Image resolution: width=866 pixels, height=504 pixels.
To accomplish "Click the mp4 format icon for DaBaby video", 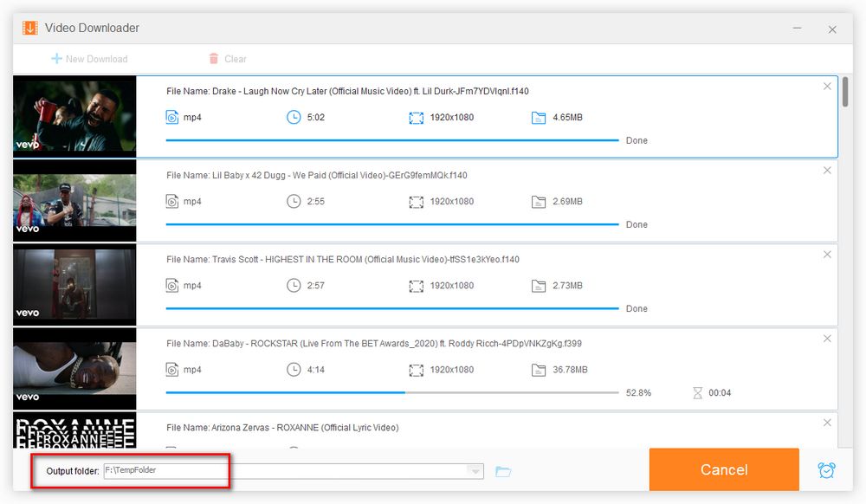I will pyautogui.click(x=171, y=369).
